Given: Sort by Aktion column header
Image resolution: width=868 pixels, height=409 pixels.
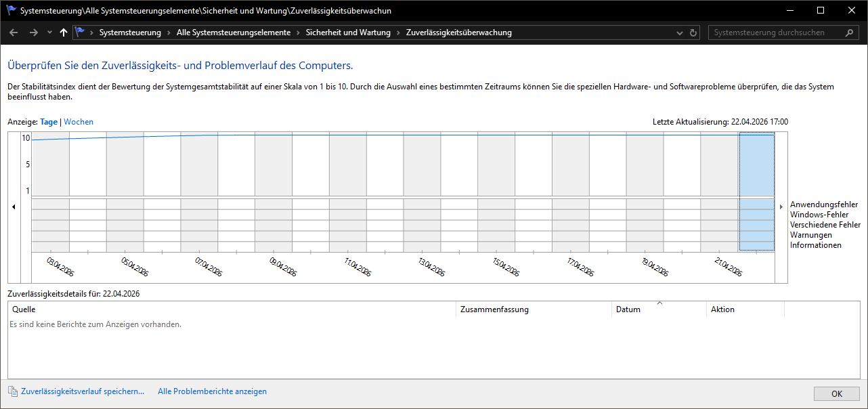Looking at the screenshot, I should pyautogui.click(x=745, y=309).
